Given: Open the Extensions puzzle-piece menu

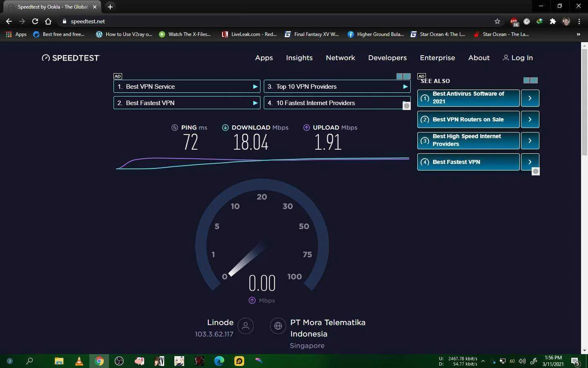Looking at the screenshot, I should [553, 21].
